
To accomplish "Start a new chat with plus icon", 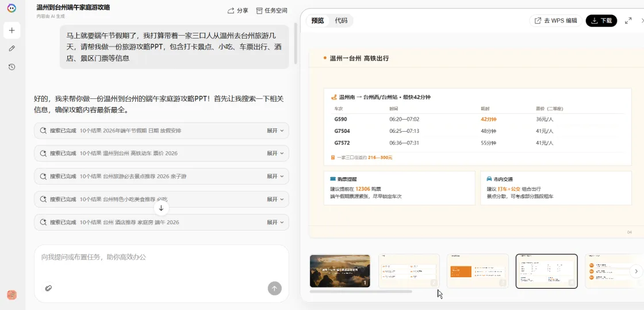I will coord(12,30).
